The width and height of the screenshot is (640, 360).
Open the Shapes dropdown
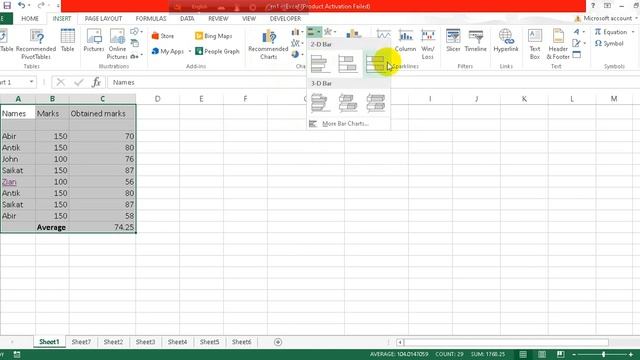[136, 31]
